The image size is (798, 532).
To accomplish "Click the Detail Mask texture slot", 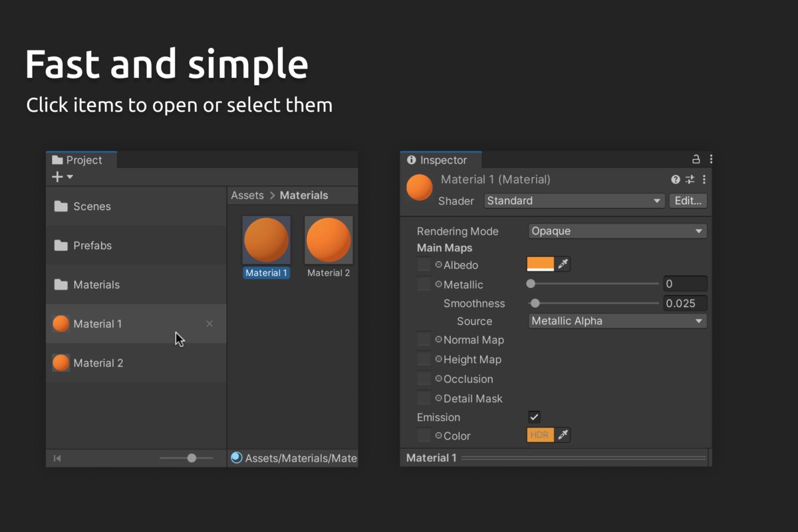I will (424, 399).
